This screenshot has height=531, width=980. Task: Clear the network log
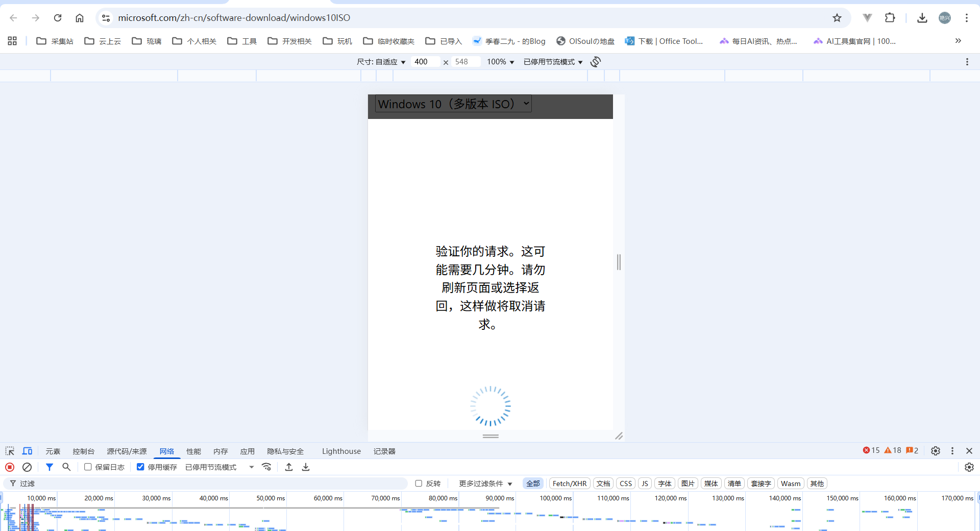point(27,467)
